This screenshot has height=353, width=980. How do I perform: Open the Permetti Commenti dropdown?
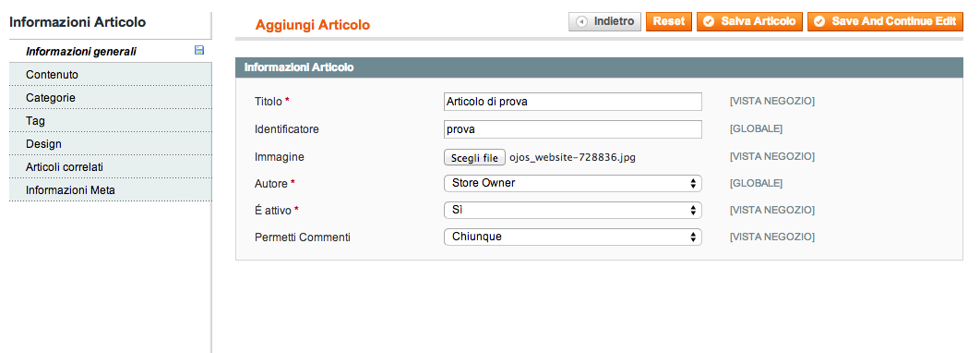(x=572, y=237)
